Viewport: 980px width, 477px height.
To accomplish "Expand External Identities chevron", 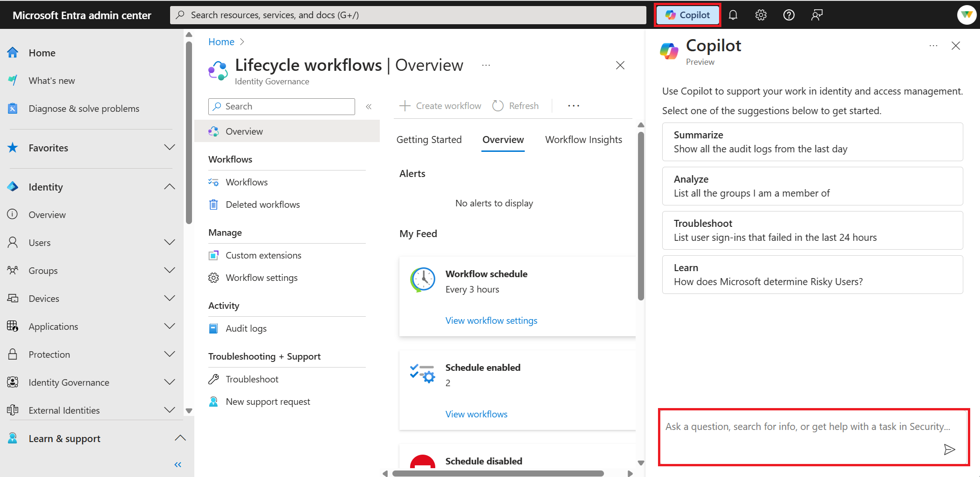I will pyautogui.click(x=170, y=410).
